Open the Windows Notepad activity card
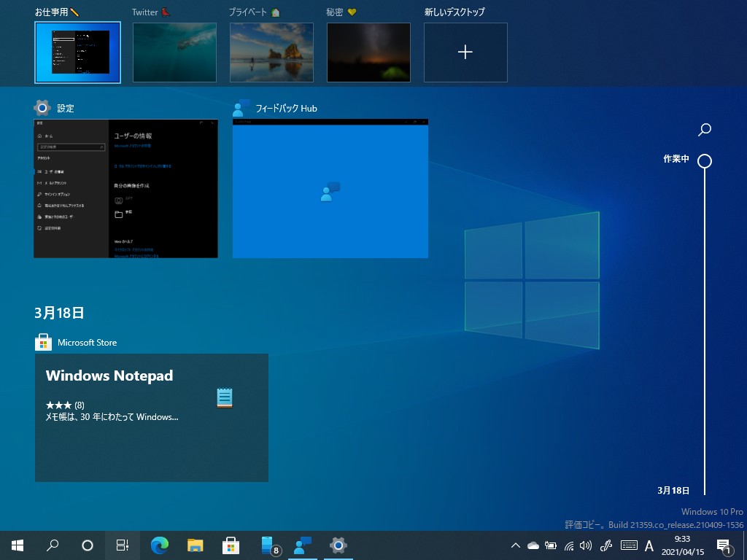Screen dimensions: 747x560 tap(152, 418)
